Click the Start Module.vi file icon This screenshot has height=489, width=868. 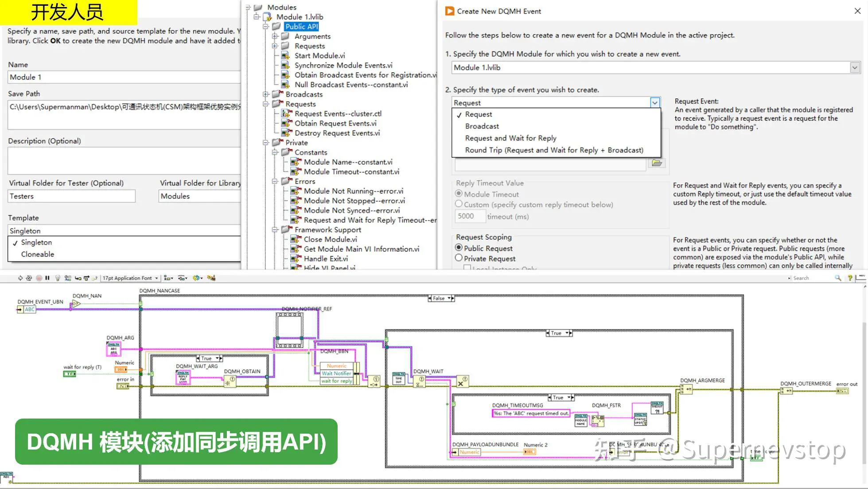click(x=285, y=56)
